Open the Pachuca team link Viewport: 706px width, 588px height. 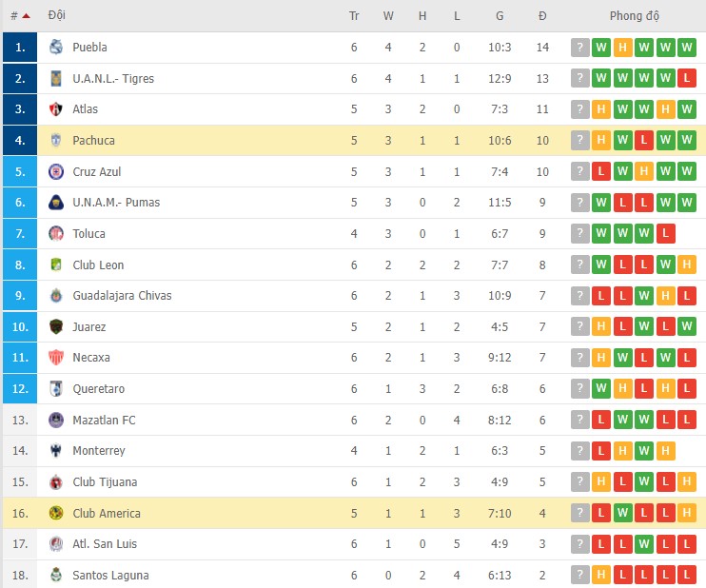93,141
